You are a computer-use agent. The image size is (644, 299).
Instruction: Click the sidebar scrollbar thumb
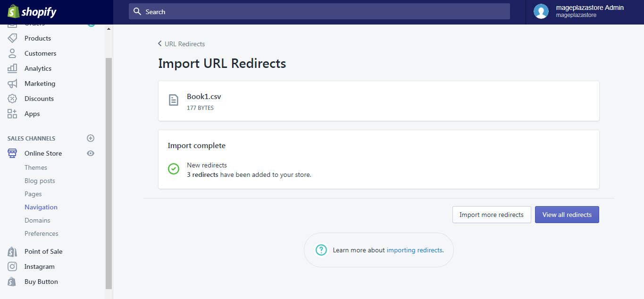tap(109, 173)
